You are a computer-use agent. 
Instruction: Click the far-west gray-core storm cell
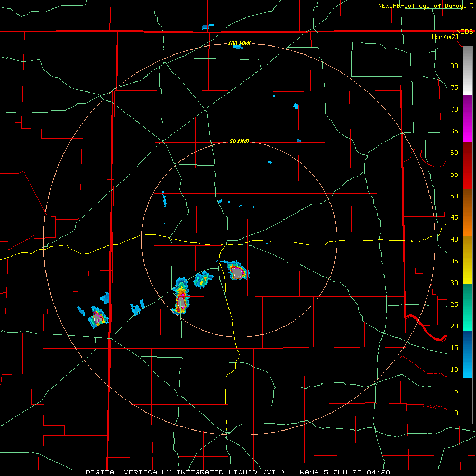coord(98,317)
